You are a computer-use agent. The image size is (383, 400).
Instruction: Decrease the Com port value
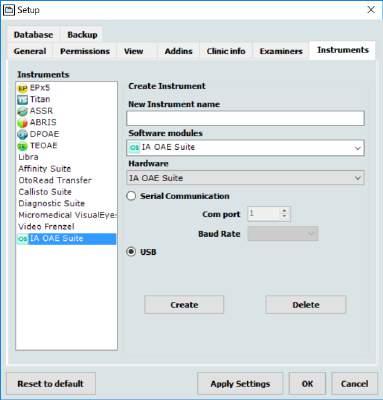(284, 216)
